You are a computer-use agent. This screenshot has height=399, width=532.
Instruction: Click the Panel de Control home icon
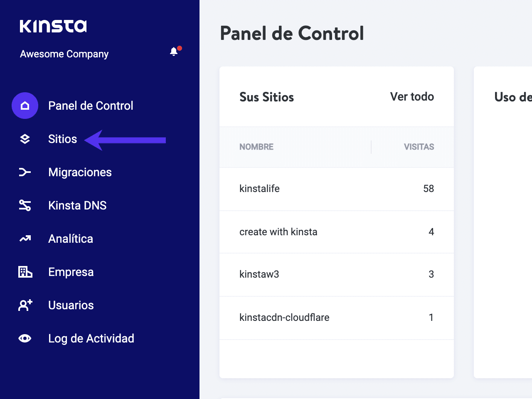tap(25, 106)
